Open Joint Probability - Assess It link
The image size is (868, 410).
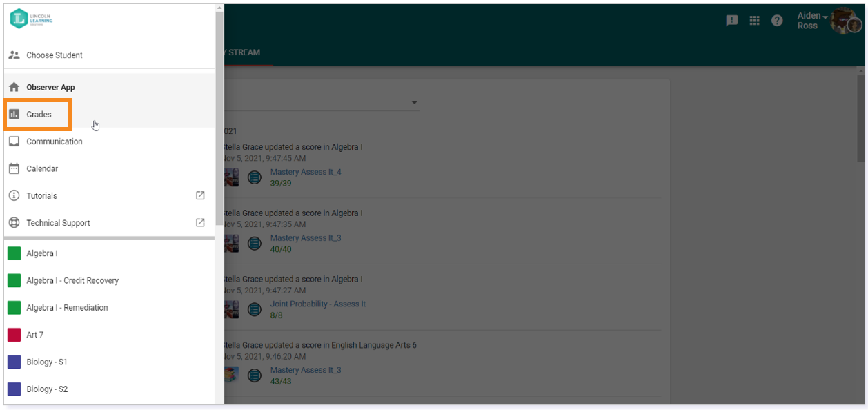[318, 304]
